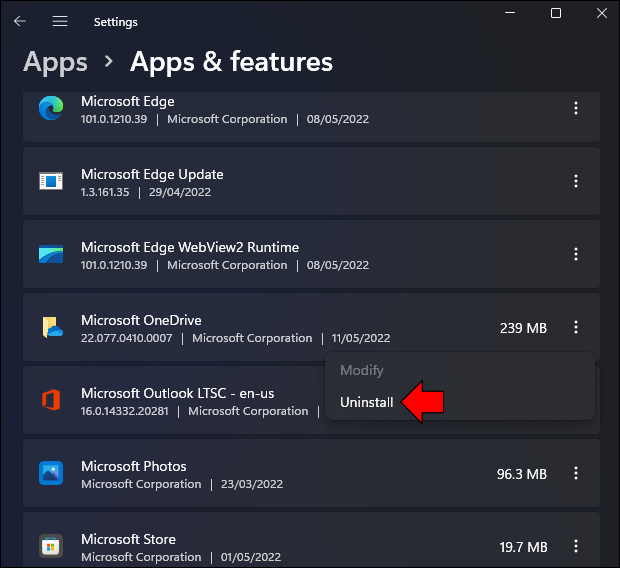
Task: Open the hamburger navigation menu
Action: [x=60, y=21]
